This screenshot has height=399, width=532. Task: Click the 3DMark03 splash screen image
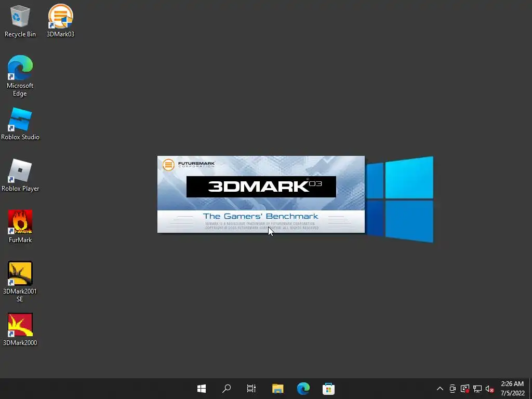(x=261, y=194)
